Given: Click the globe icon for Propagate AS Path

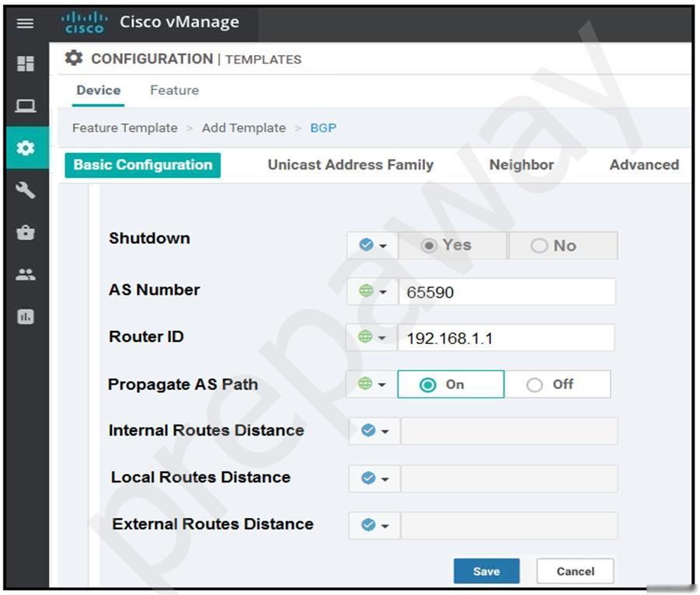Looking at the screenshot, I should (x=365, y=384).
